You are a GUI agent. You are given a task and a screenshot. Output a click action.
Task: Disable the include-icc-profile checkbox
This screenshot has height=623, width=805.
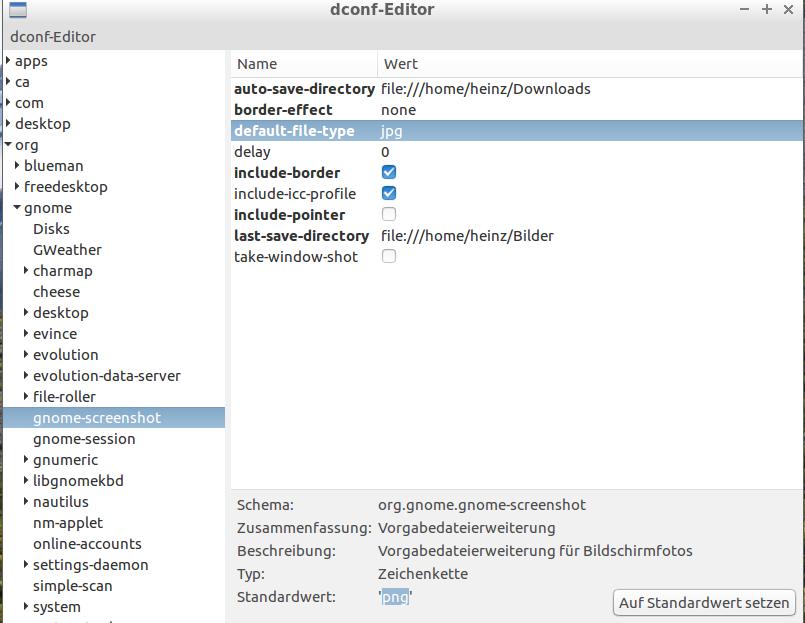[389, 193]
